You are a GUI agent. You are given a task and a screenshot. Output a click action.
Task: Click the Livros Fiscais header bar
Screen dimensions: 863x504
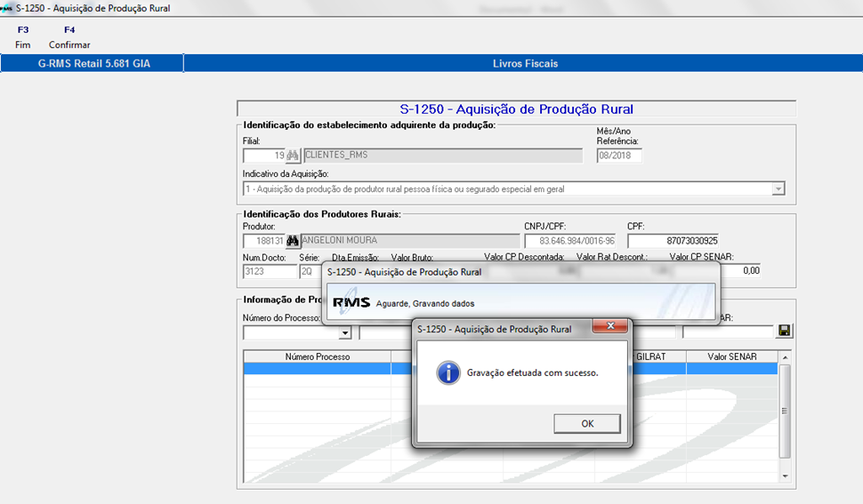click(x=525, y=64)
